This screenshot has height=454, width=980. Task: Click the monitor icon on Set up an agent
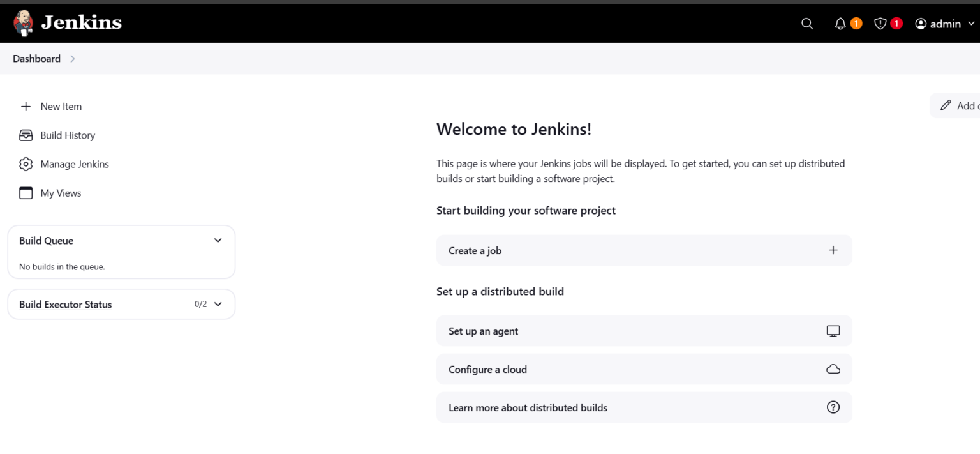(x=833, y=331)
